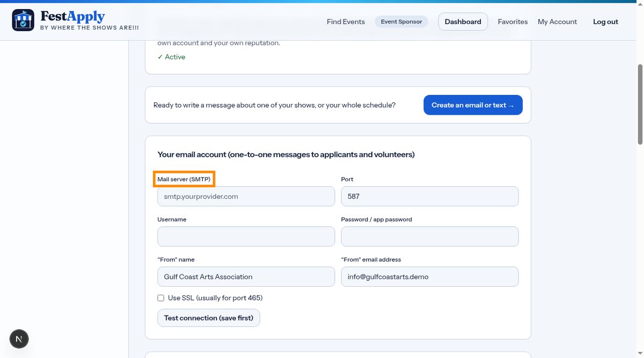Click the "Ready to write a message" text

274,105
